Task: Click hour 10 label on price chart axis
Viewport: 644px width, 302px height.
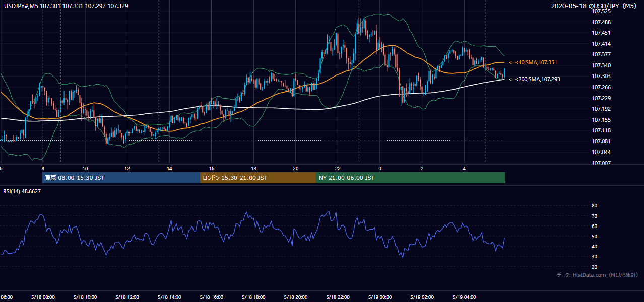Action: tap(85, 168)
